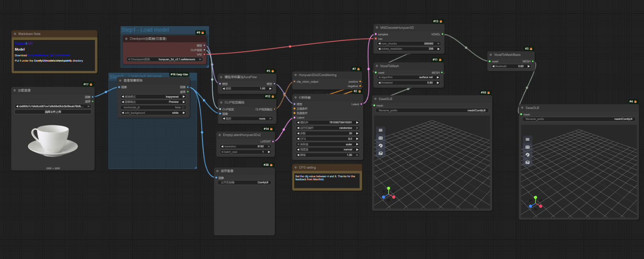This screenshot has height=259, width=644.
Task: Click the axis gizmo in SaveGLB #4 viewer
Action: click(x=535, y=203)
